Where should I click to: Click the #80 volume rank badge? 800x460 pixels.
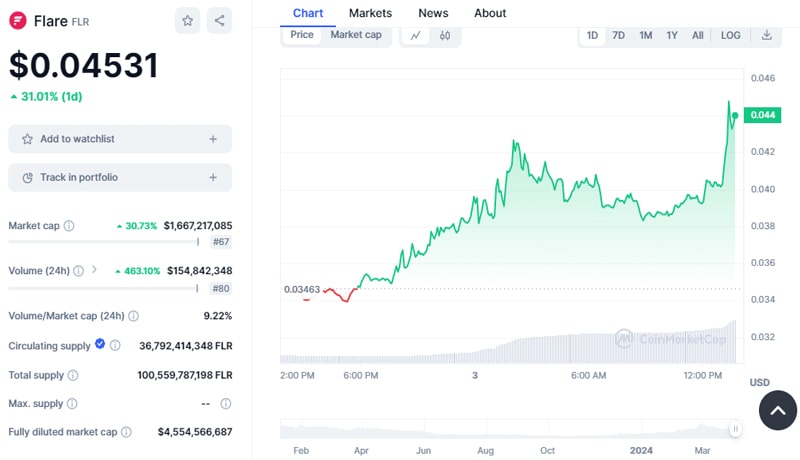pos(221,289)
